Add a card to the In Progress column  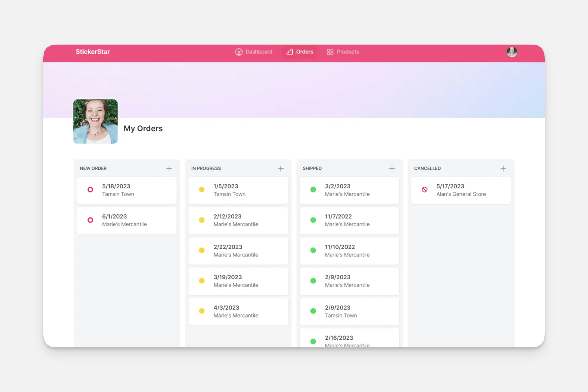click(280, 169)
